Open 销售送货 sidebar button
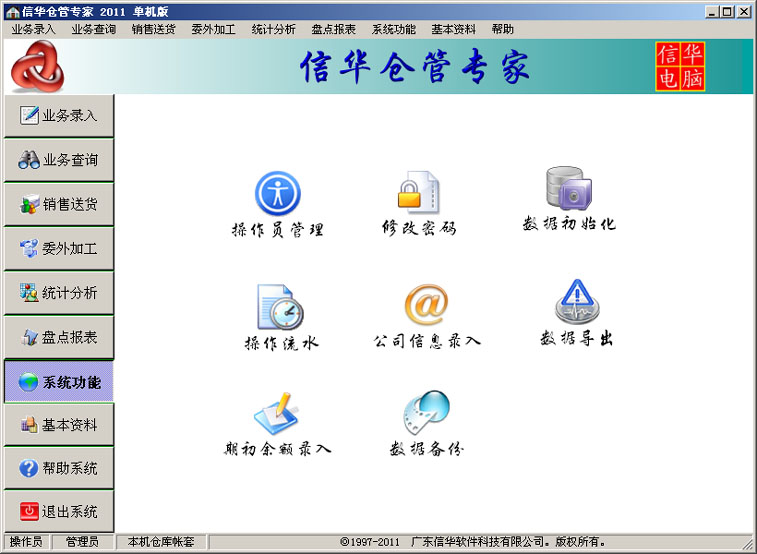The image size is (757, 554). click(x=59, y=205)
